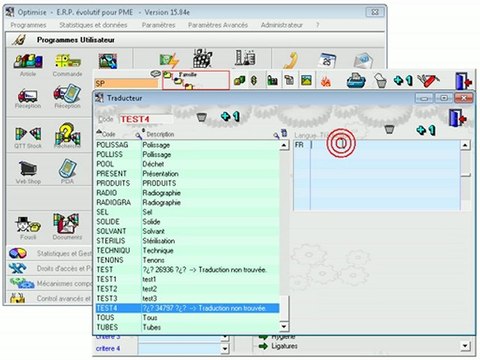Click the printer icon in article toolbar
Viewport: 480px width, 360px height.
356,80
